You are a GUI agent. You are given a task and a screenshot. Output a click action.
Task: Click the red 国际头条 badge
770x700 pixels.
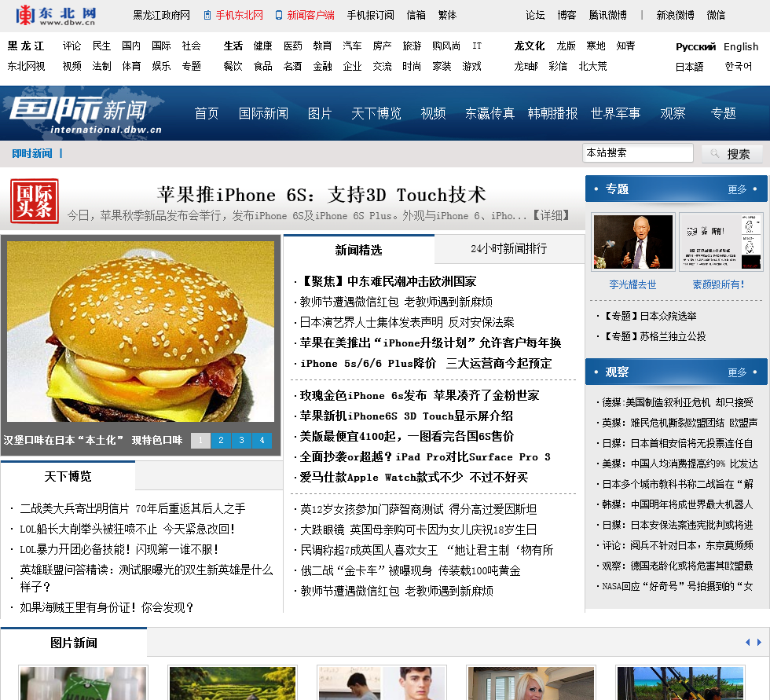coord(35,201)
